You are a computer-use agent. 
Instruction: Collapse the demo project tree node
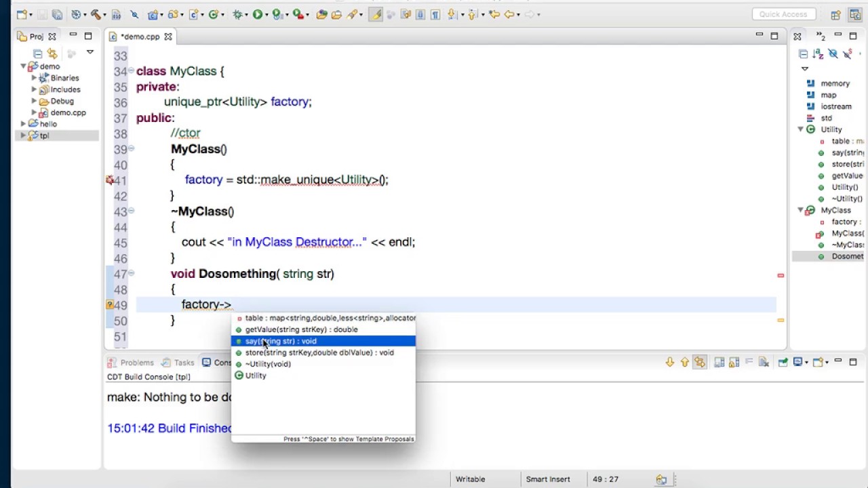click(24, 66)
